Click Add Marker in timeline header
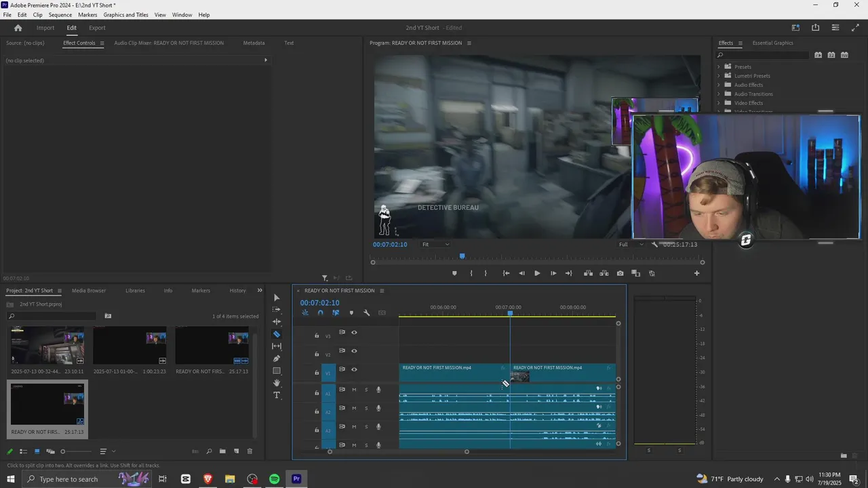868x488 pixels. point(351,313)
